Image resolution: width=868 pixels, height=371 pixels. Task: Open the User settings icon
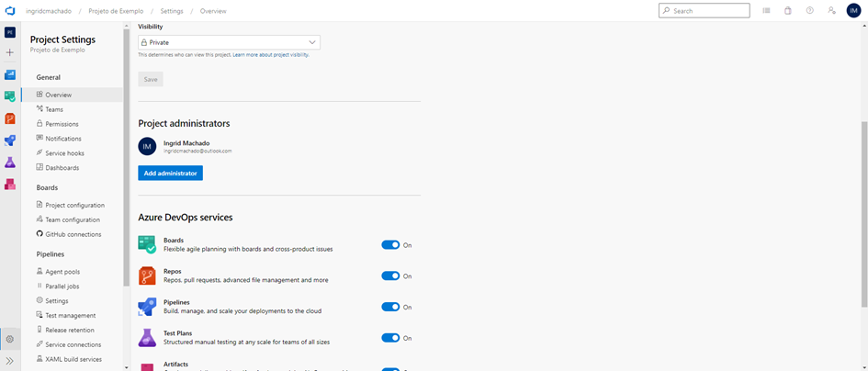point(831,10)
